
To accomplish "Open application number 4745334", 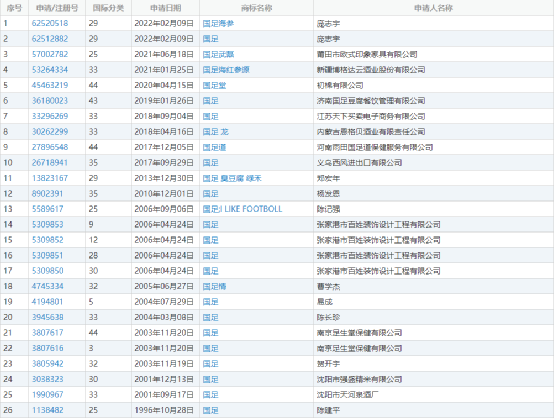I will click(47, 286).
